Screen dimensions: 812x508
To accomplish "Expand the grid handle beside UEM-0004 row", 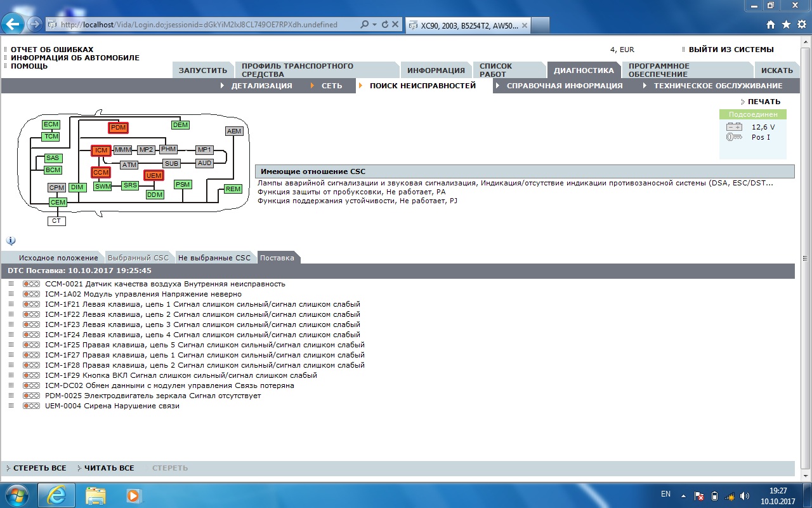I will 11,406.
